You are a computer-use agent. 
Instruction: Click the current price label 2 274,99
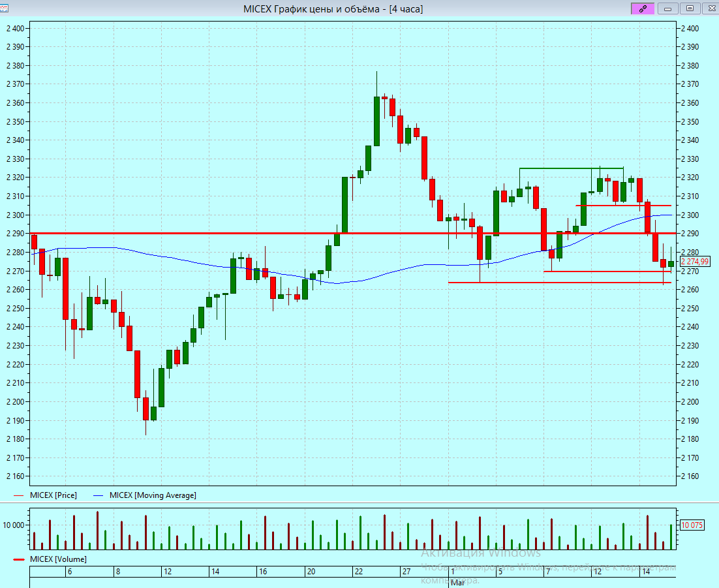pyautogui.click(x=695, y=262)
